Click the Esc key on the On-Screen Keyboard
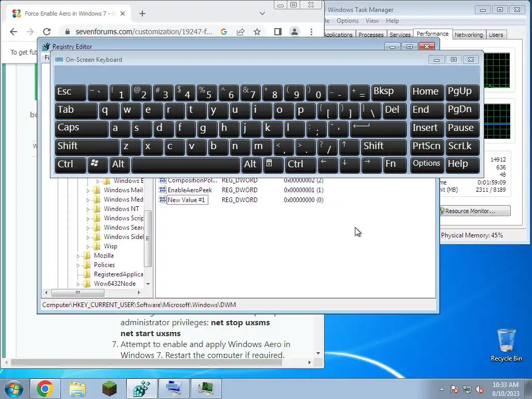Image resolution: width=532 pixels, height=399 pixels. pyautogui.click(x=71, y=92)
